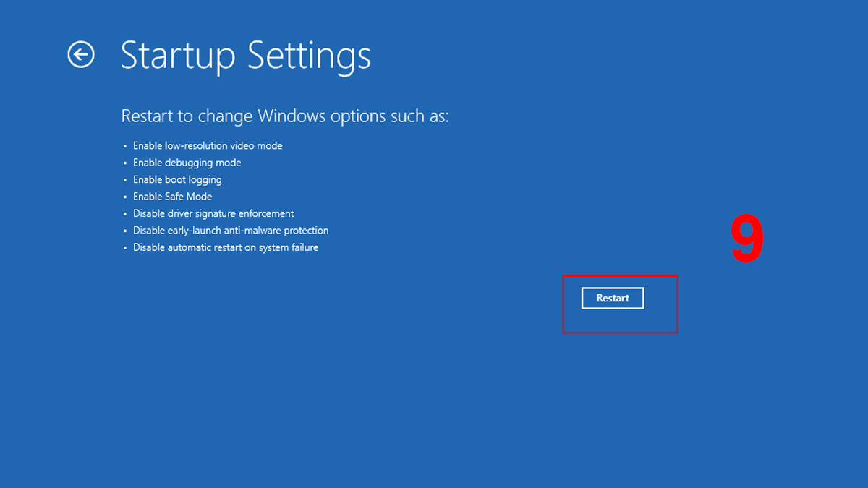Click the Startup Settings heading

pos(246,56)
